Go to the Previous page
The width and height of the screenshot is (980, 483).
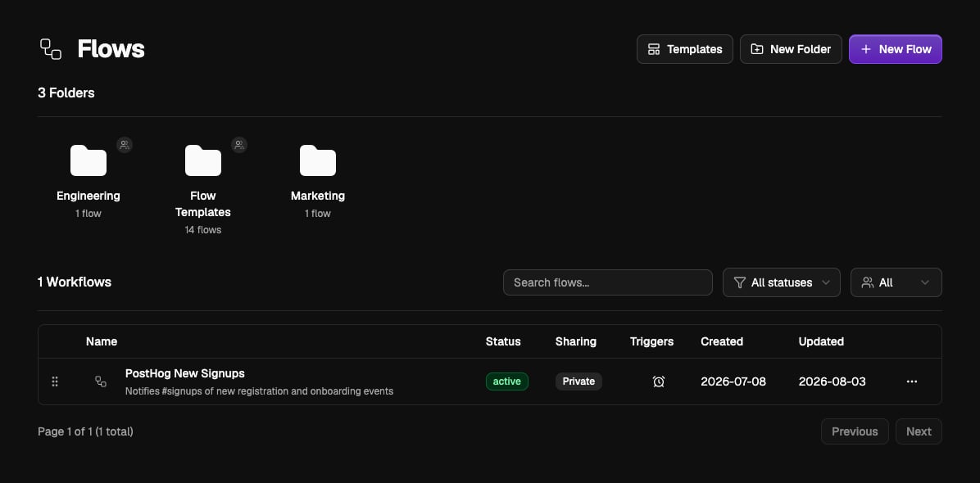(x=855, y=431)
